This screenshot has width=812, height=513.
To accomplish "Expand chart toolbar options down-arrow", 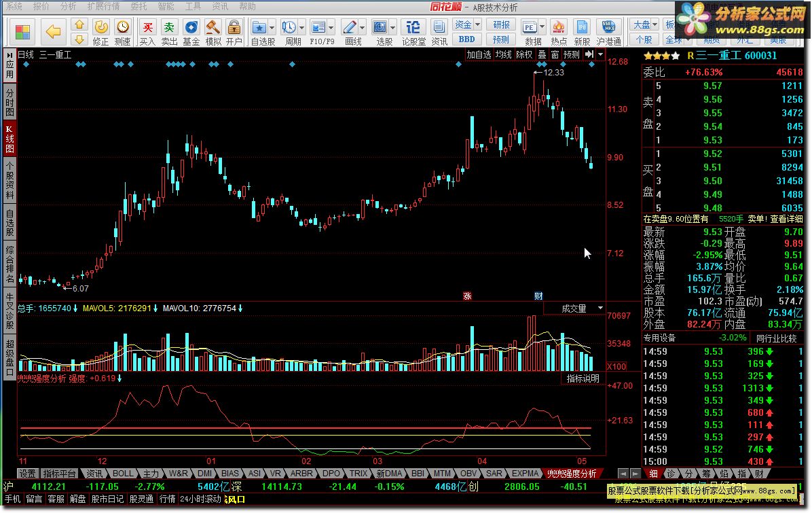I will (601, 54).
